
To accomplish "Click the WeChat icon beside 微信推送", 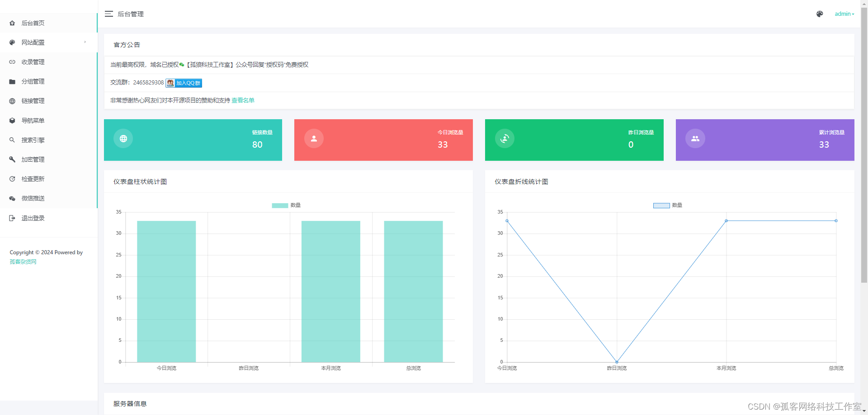I will [12, 198].
